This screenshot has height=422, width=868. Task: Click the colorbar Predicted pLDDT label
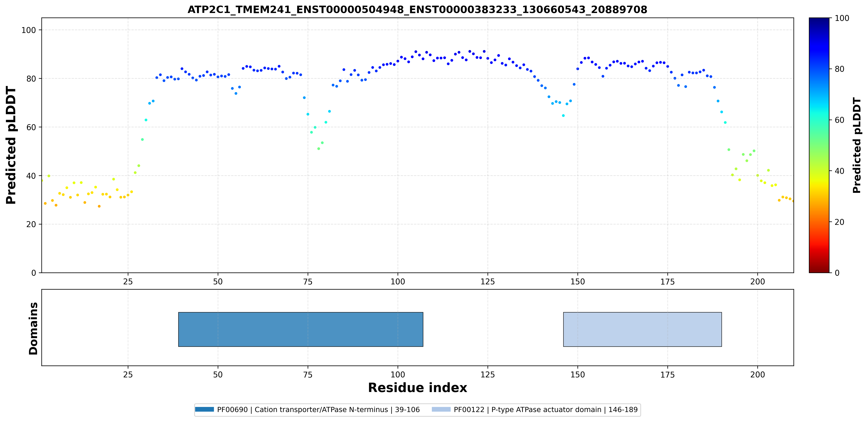click(857, 145)
